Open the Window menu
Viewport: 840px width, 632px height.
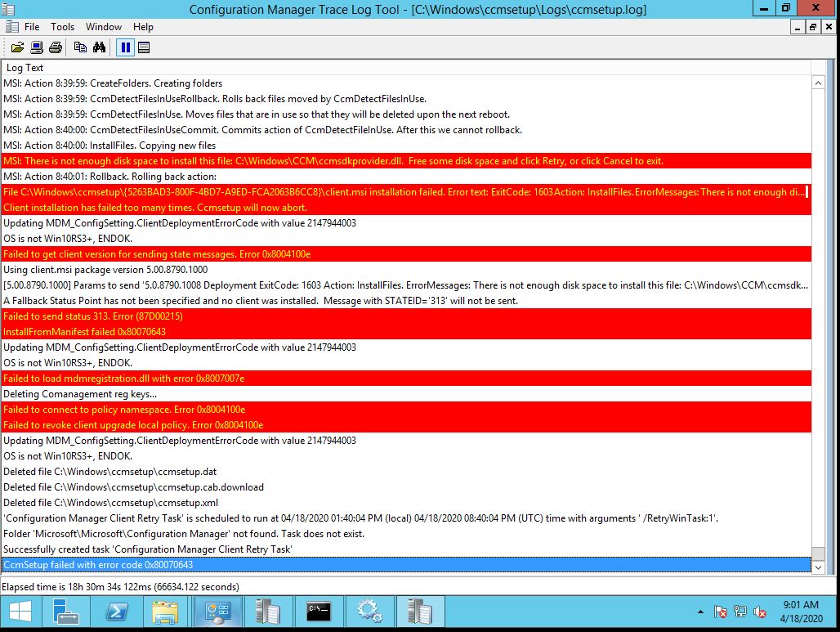[x=104, y=27]
